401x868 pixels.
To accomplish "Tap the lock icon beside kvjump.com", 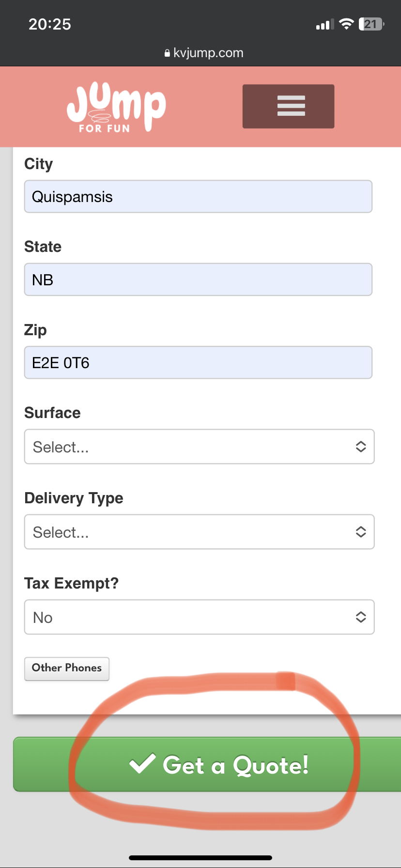I will click(x=168, y=53).
